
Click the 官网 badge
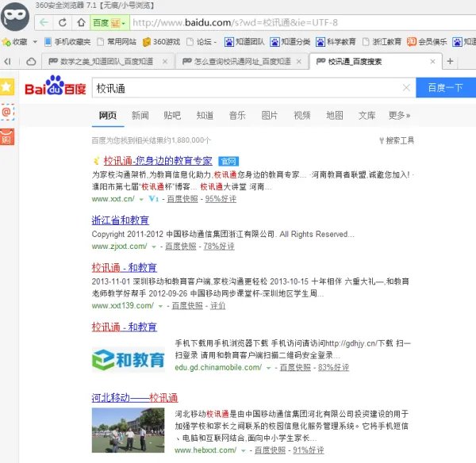point(228,161)
